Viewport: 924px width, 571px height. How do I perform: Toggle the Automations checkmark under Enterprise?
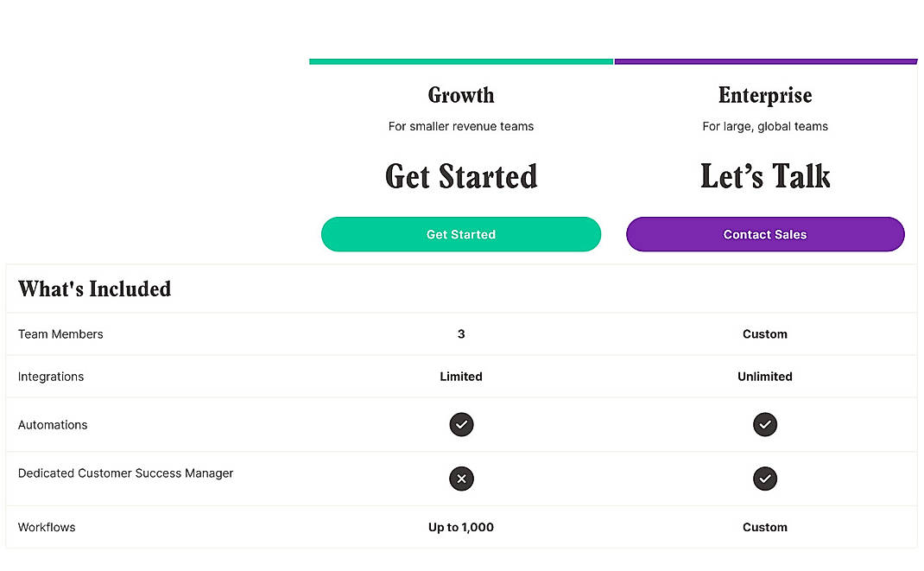(x=765, y=424)
